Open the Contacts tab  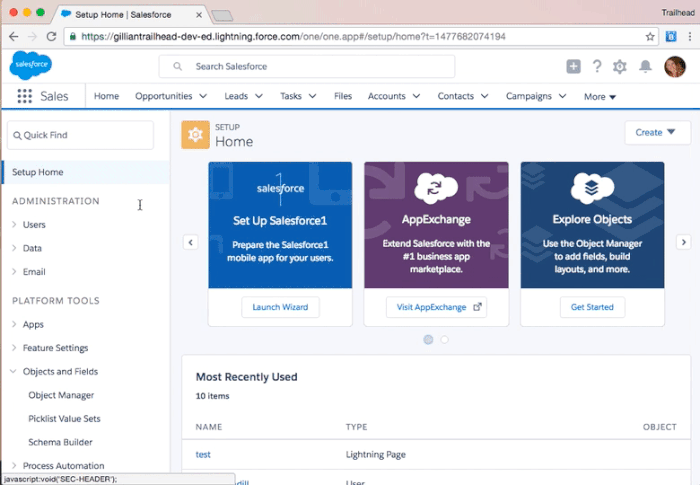(455, 96)
